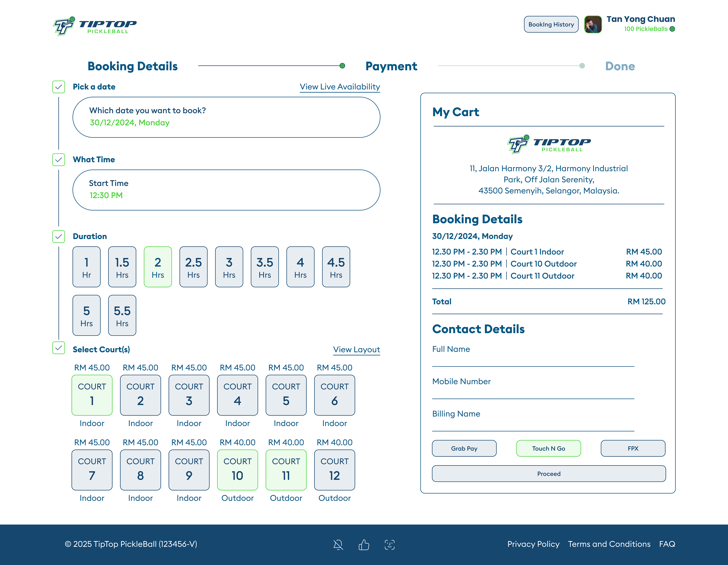
Task: Select Court 5 Indoor
Action: point(286,395)
